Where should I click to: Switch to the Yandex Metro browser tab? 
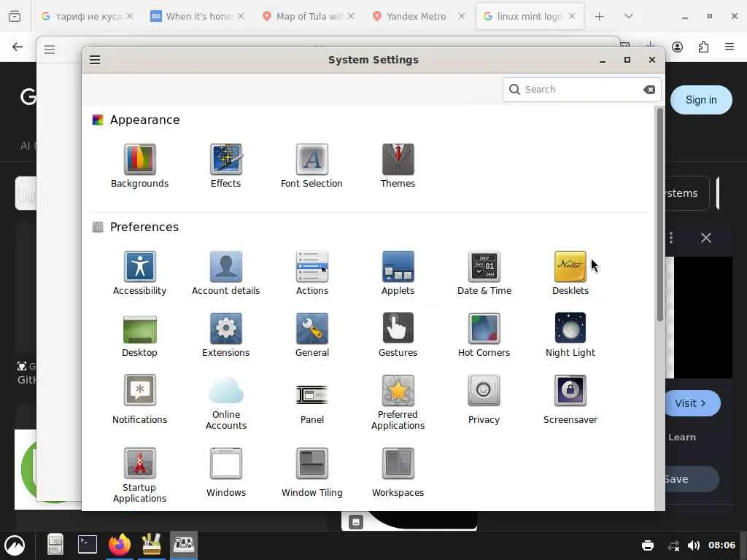416,16
